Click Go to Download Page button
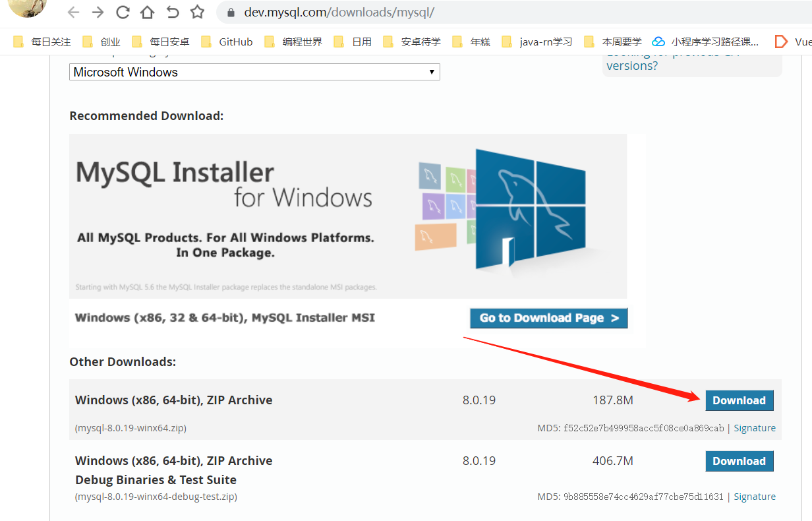The image size is (812, 521). click(548, 318)
